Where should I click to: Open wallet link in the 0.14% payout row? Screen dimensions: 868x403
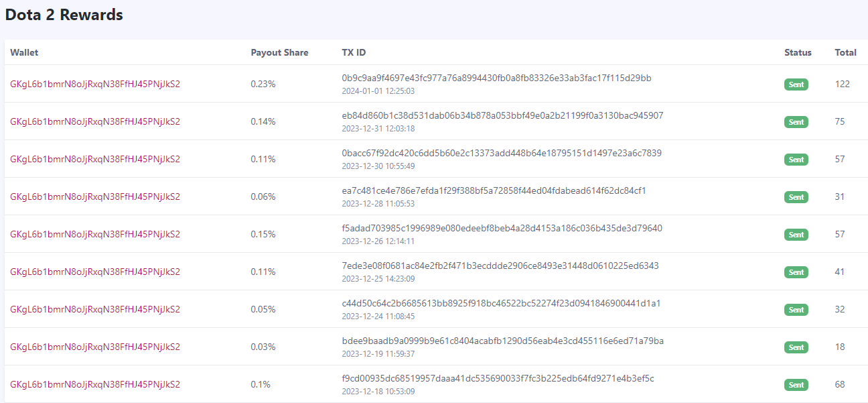(x=95, y=121)
